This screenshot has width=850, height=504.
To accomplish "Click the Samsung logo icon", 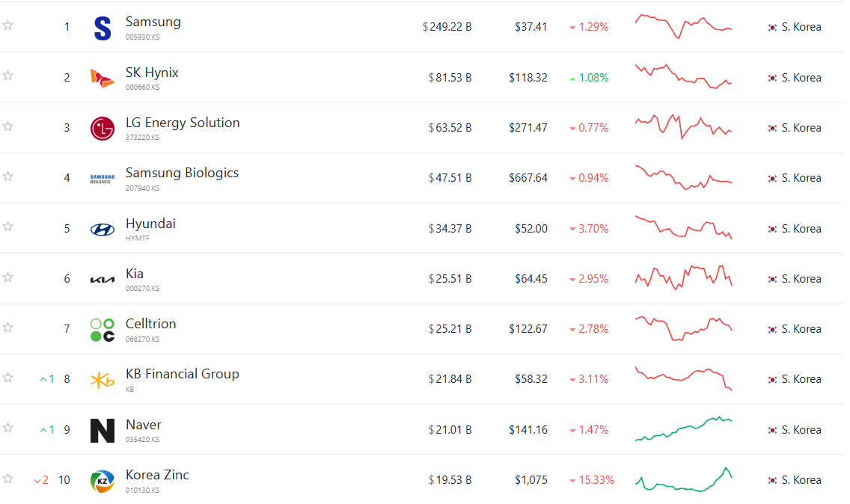I will (x=103, y=28).
